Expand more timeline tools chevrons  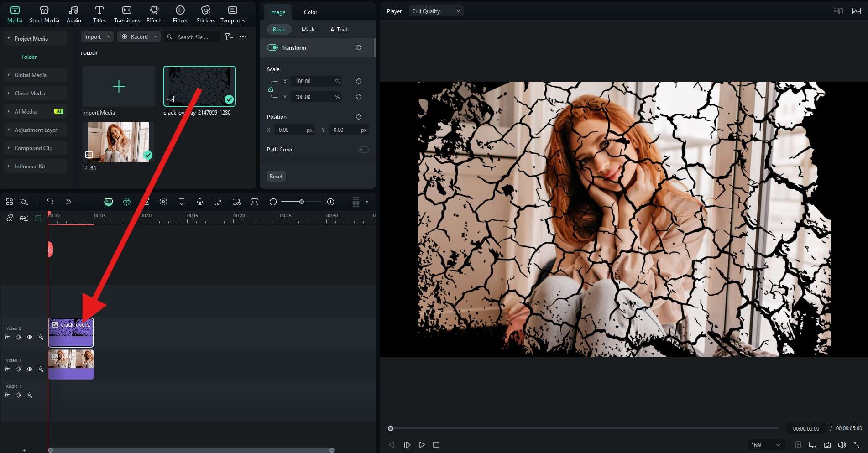[x=68, y=202]
